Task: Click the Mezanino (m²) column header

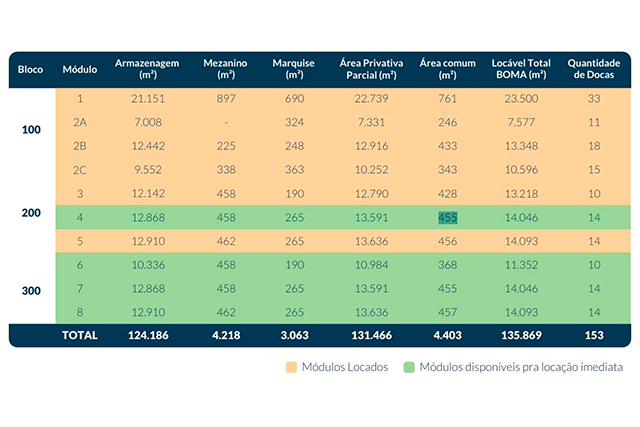Action: (226, 69)
